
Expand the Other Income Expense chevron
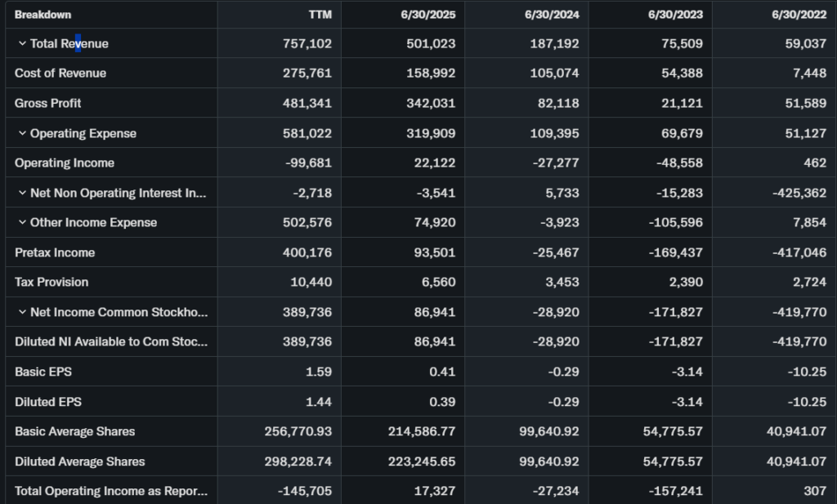[x=22, y=222]
